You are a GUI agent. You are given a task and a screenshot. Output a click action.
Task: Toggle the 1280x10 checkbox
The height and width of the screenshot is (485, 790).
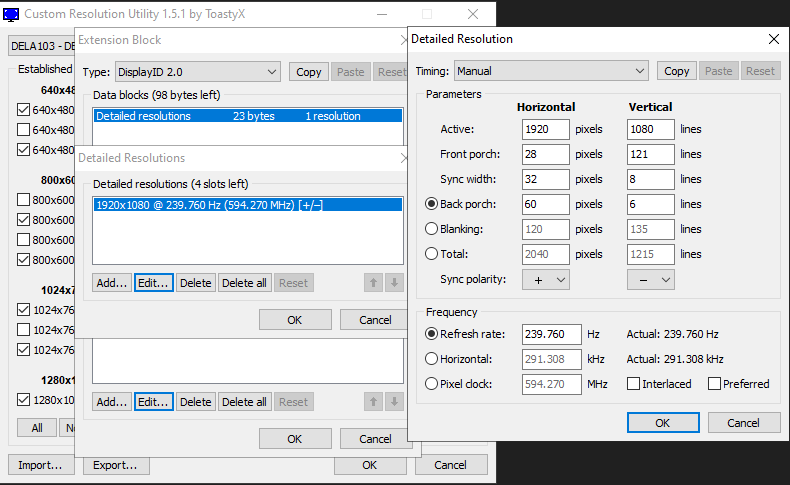click(x=23, y=400)
